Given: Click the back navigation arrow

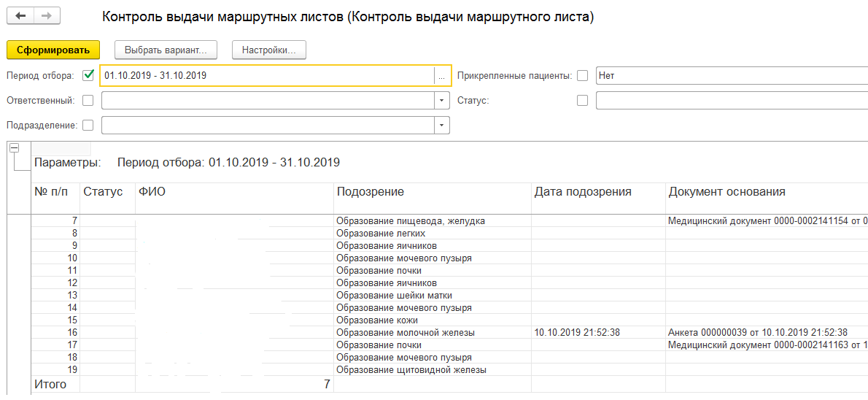Looking at the screenshot, I should point(20,16).
